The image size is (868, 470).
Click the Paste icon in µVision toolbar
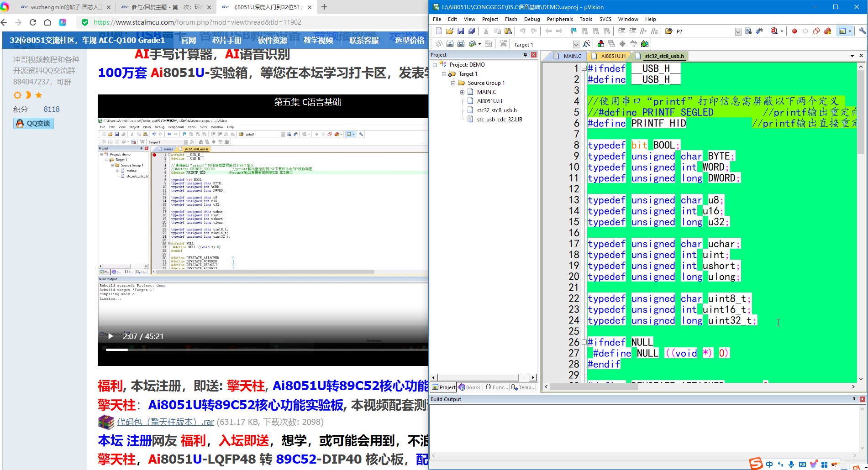[508, 31]
